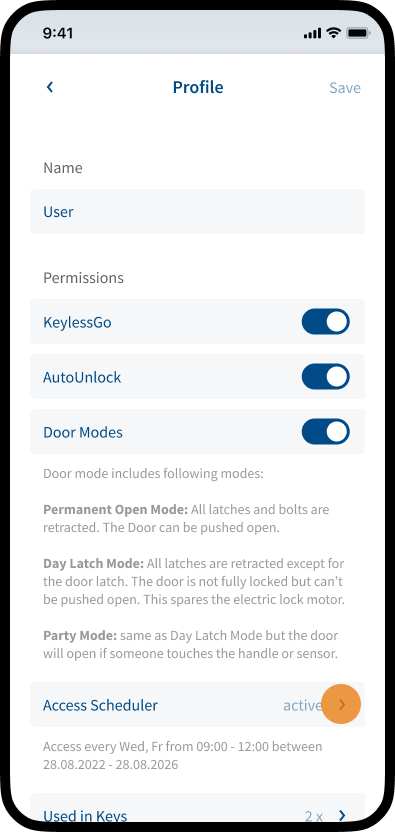Toggle the KeylessGo permission switch
The height and width of the screenshot is (832, 395).
(325, 322)
